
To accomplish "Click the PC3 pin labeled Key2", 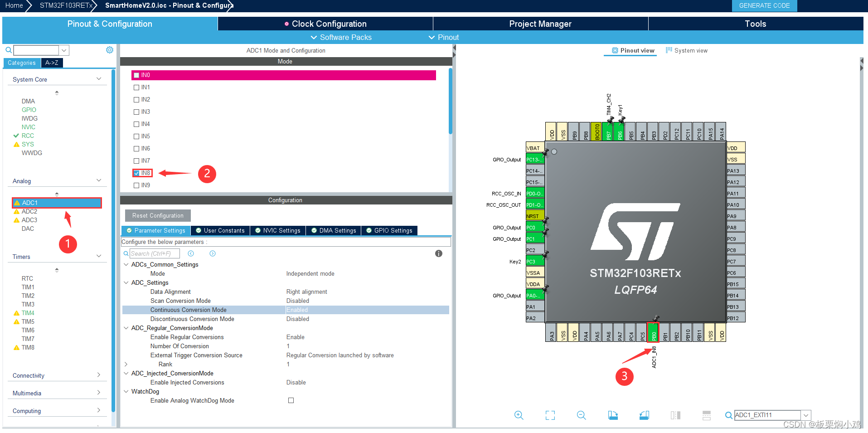I will [535, 261].
